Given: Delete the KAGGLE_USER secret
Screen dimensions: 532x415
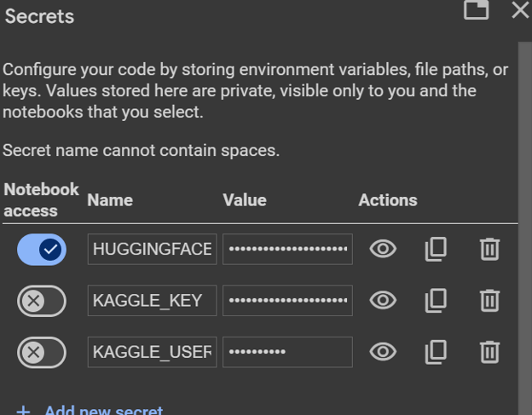Looking at the screenshot, I should coord(489,352).
